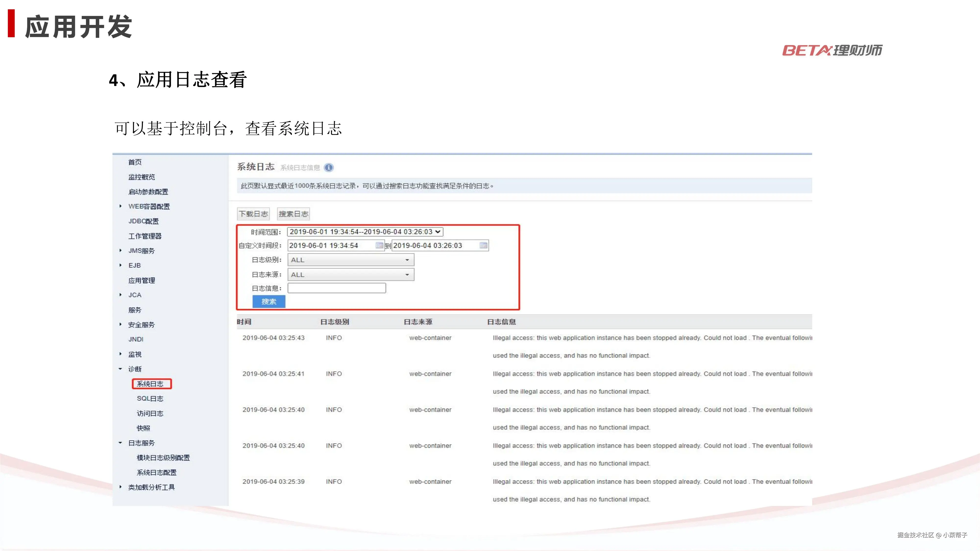Open end time calendar picker icon
This screenshot has width=980, height=551.
[483, 246]
